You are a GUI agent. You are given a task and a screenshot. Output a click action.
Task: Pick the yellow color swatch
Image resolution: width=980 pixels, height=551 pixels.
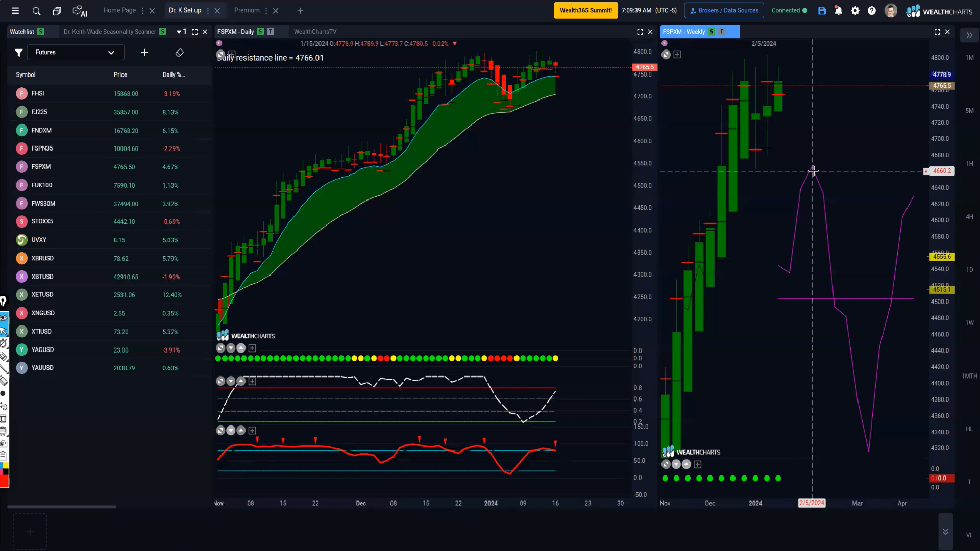6,465
